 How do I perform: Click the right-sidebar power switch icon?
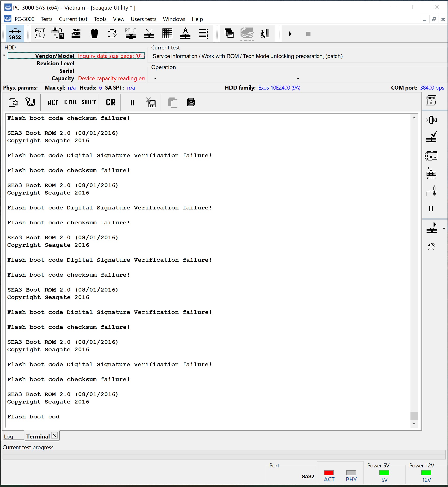[x=431, y=191]
